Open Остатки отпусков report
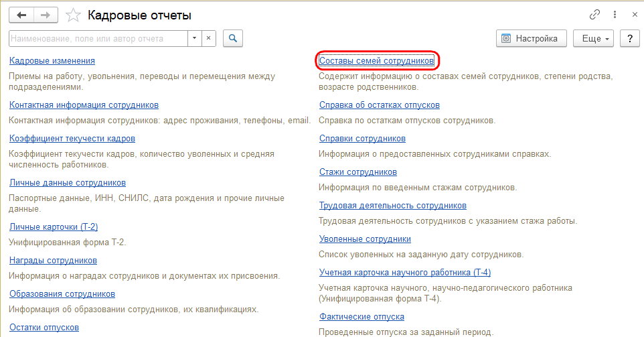Viewport: 644px width, 337px height. [x=44, y=328]
